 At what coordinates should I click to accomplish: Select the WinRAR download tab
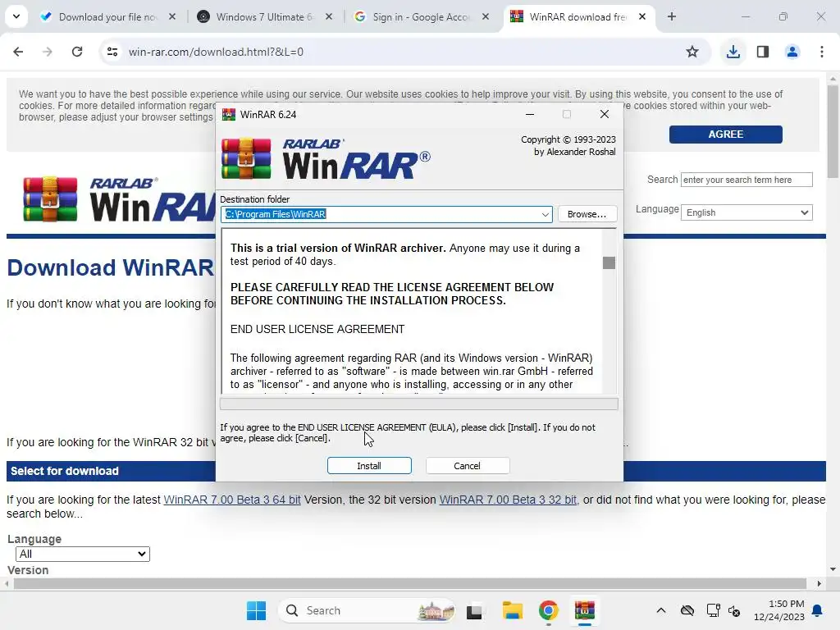coord(577,16)
